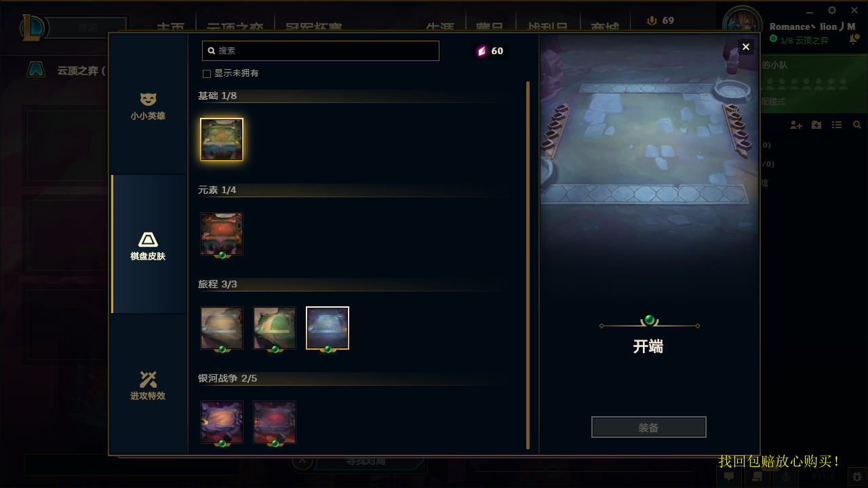Close the arena skin dialog with X
This screenshot has width=868, height=488.
click(x=746, y=47)
